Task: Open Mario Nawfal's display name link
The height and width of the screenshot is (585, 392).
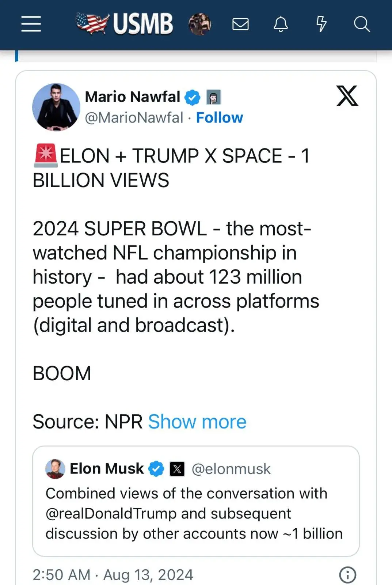Action: pos(132,97)
